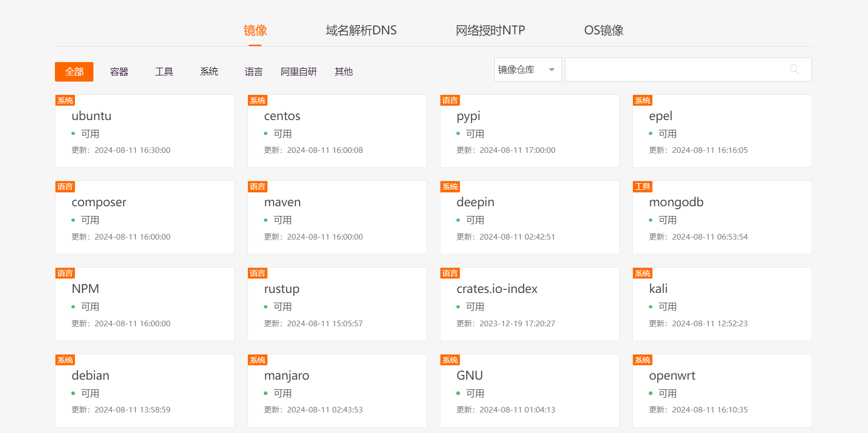Filter by 工具 category

tap(164, 72)
